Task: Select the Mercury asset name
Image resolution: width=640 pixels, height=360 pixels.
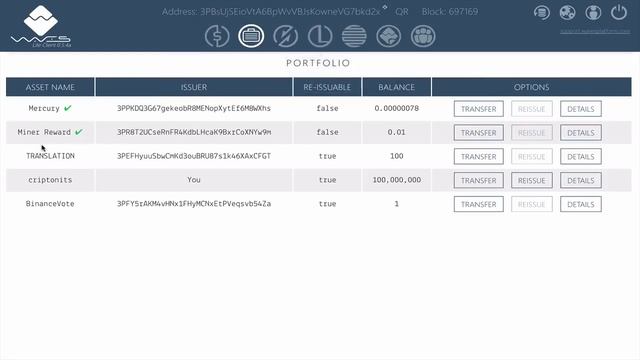Action: click(x=44, y=108)
